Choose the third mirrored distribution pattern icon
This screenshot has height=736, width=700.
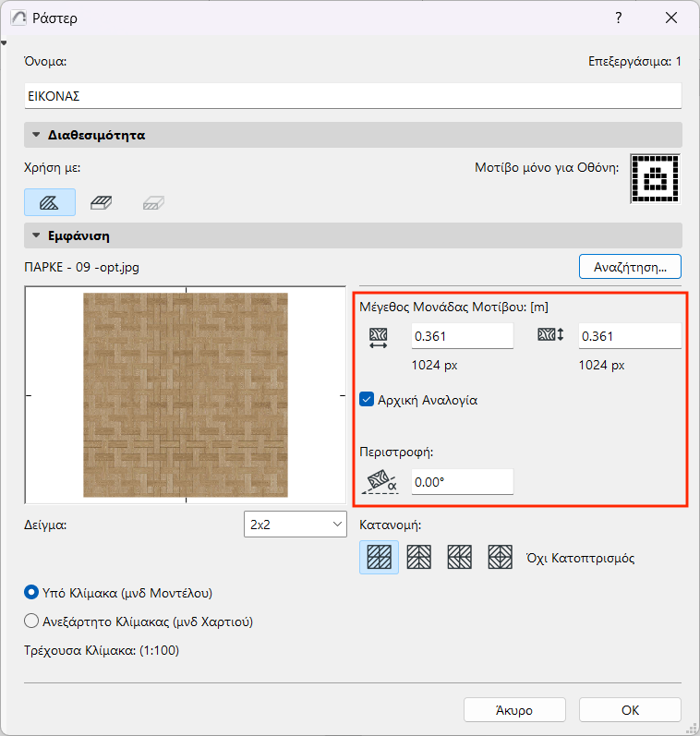pos(459,557)
